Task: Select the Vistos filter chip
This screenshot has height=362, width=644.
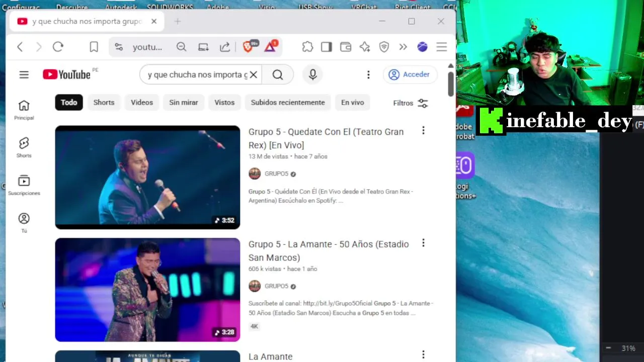Action: tap(224, 102)
